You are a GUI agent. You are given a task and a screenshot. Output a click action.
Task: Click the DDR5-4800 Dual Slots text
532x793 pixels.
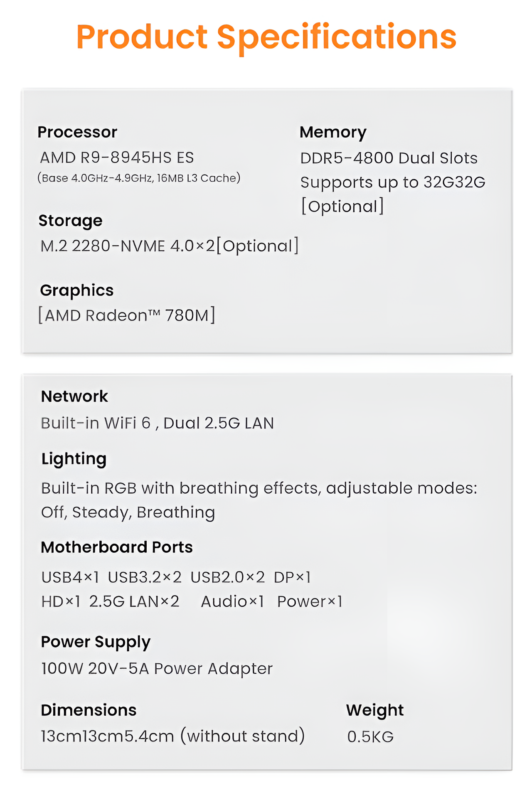(389, 158)
